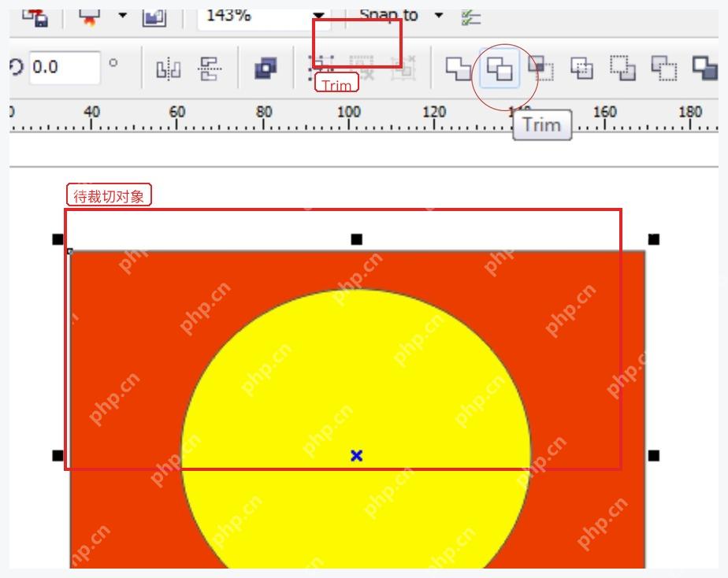Expand the Snap to dropdown
This screenshot has width=728, height=578.
click(439, 15)
